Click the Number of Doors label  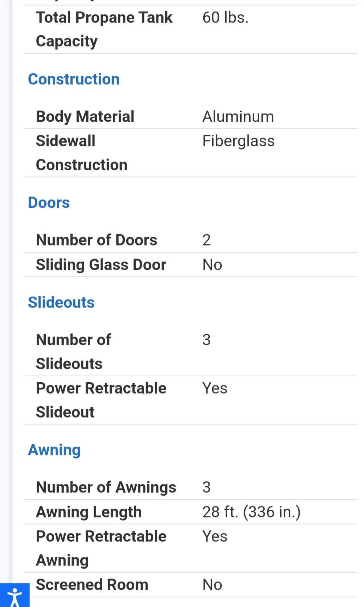(x=96, y=240)
